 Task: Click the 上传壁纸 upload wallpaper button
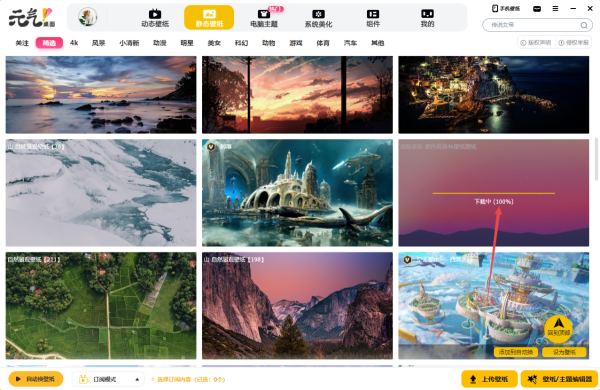tap(489, 379)
